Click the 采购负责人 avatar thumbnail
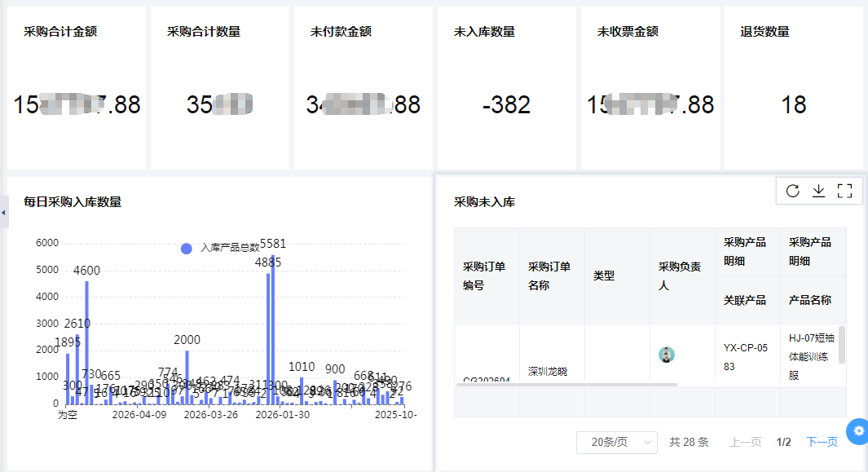 pyautogui.click(x=667, y=354)
